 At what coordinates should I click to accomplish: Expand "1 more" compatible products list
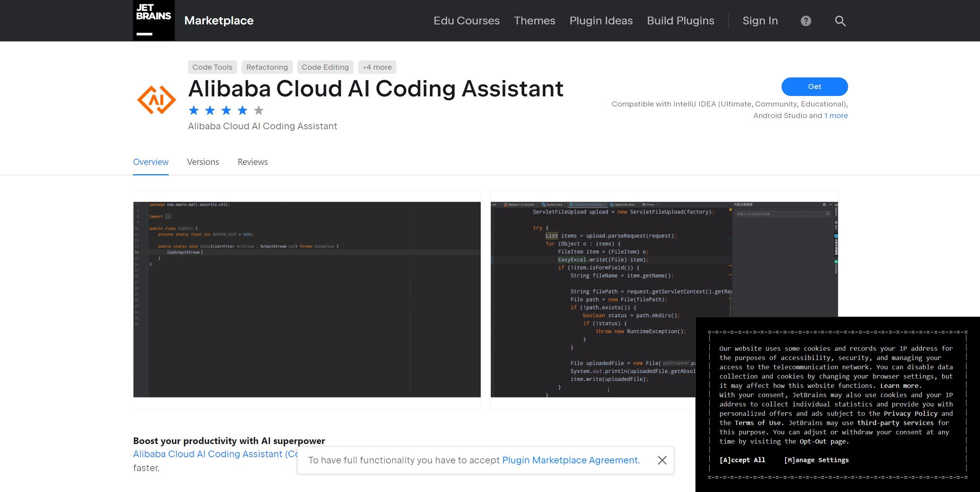tap(836, 115)
